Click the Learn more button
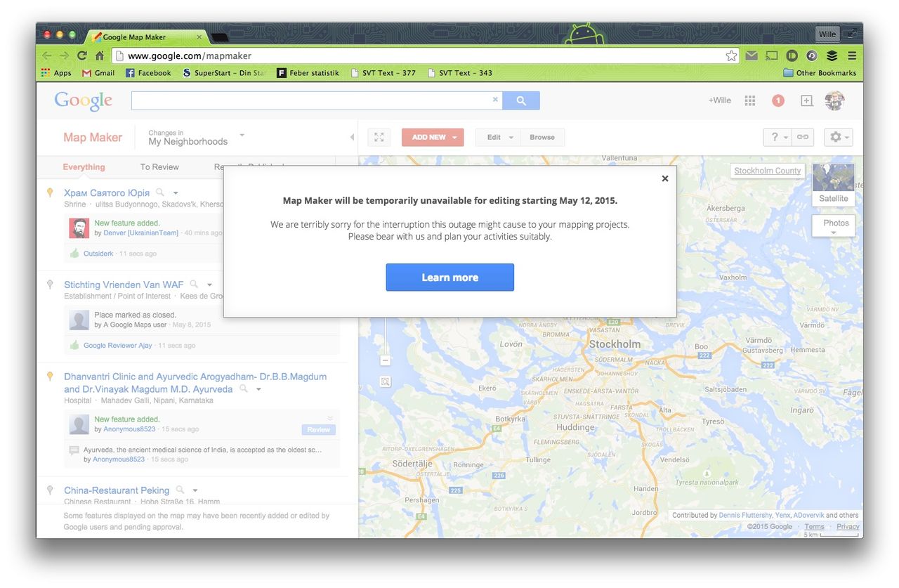 449,277
